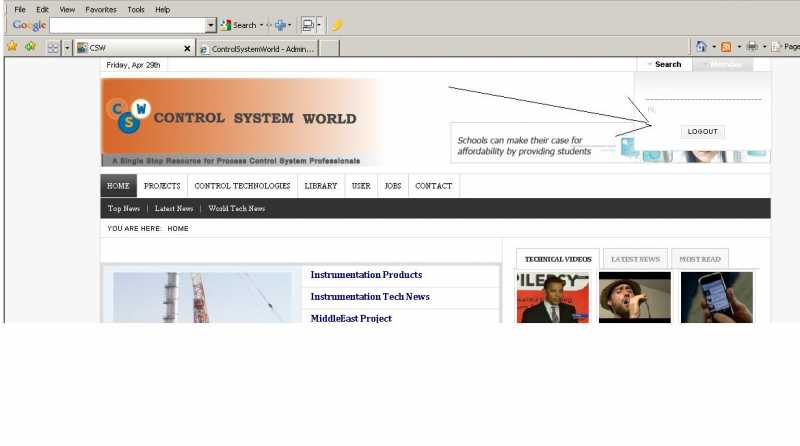Viewport: 800px width, 446px height.
Task: Select the LATEST NEWS tab
Action: [635, 259]
